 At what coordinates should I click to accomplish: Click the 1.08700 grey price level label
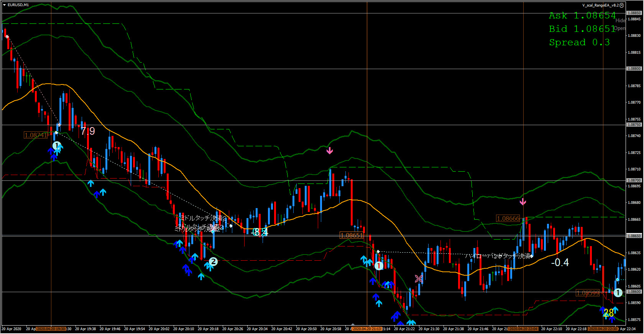[x=634, y=180]
